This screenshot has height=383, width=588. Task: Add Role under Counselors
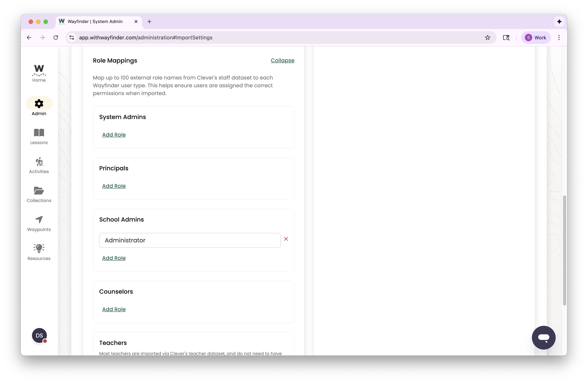[x=114, y=309]
